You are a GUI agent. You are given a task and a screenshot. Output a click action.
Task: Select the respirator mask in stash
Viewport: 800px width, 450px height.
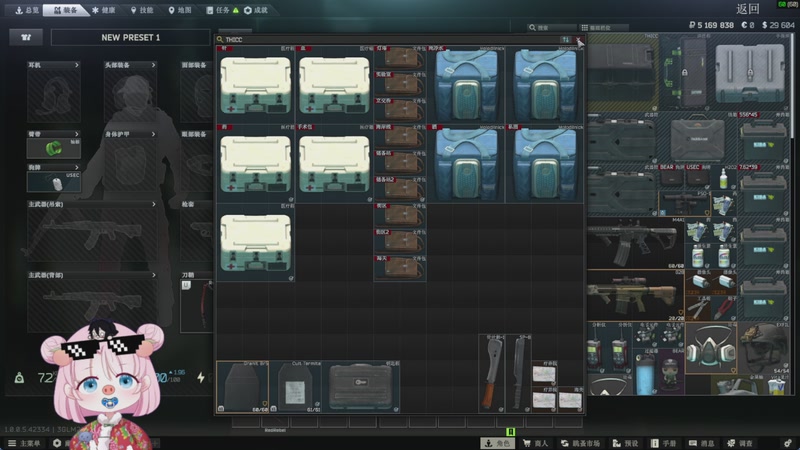[x=711, y=348]
